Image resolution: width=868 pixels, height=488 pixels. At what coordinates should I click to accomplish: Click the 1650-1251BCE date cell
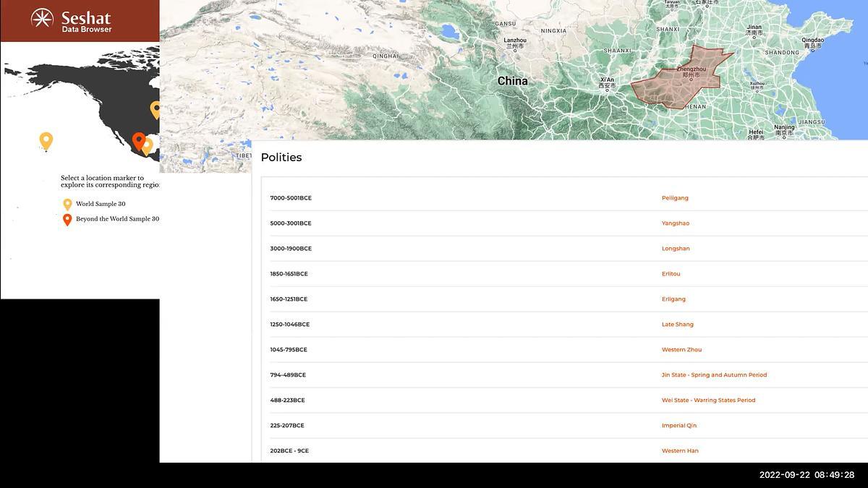pos(289,299)
